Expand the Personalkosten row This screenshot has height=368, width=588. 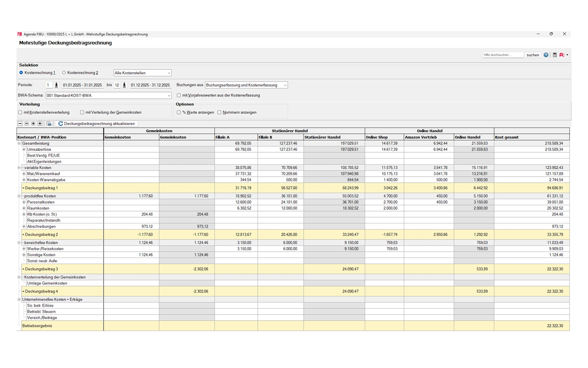click(24, 202)
